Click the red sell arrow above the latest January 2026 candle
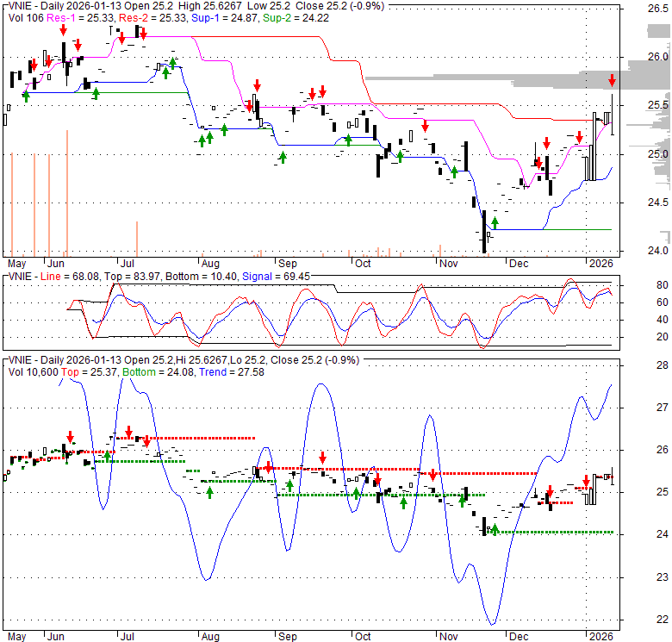The image size is (672, 642). [612, 81]
